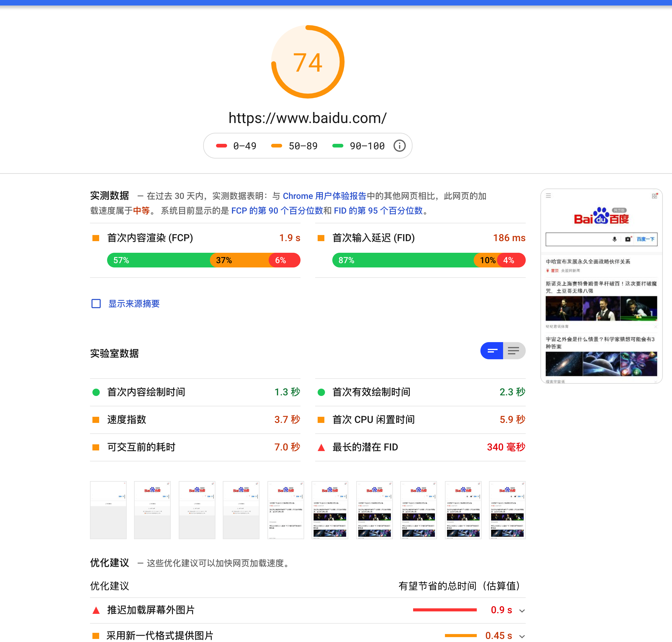The width and height of the screenshot is (672, 642).
Task: Click the red triangle beside 推迟加载屏幕外图片
Action: click(x=96, y=610)
